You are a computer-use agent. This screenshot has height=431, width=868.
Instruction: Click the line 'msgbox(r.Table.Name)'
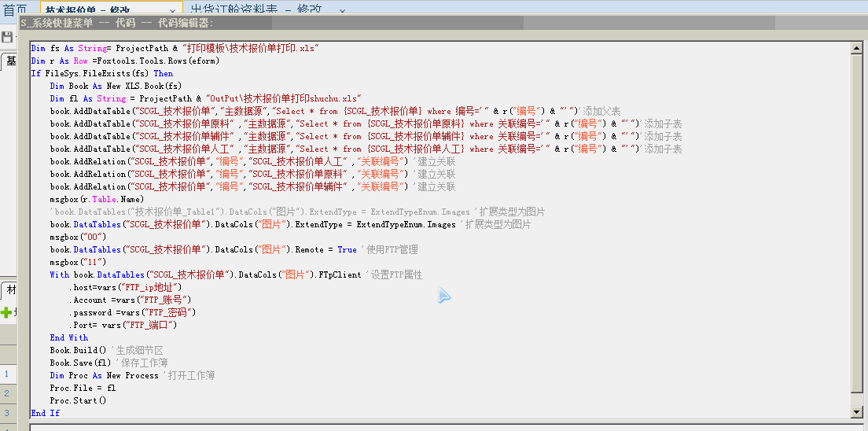97,200
